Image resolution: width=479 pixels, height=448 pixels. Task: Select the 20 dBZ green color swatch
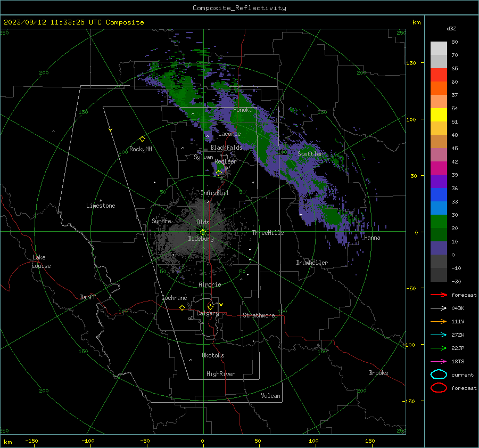[x=439, y=222]
